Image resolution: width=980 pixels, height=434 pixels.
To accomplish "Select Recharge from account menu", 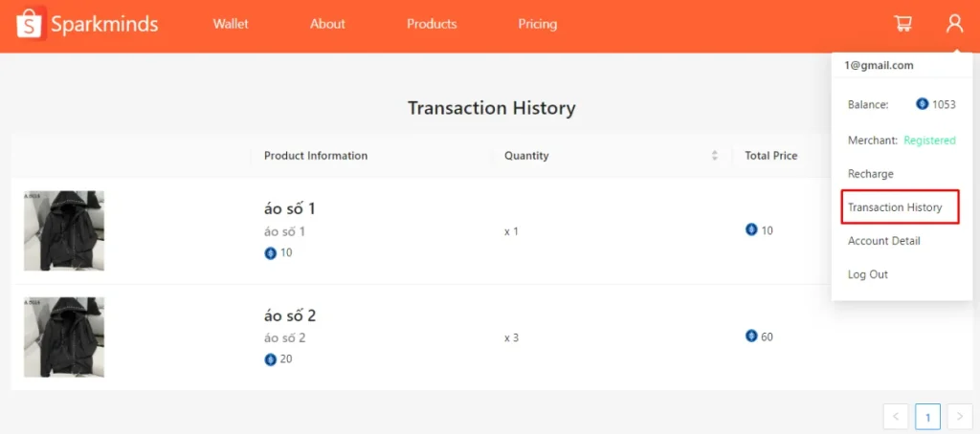I will coord(870,174).
